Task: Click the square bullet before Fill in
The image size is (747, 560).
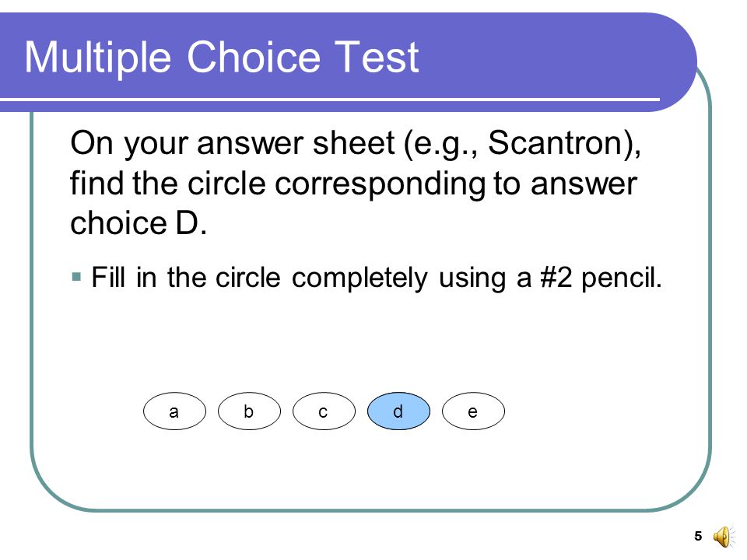Action: [x=76, y=277]
